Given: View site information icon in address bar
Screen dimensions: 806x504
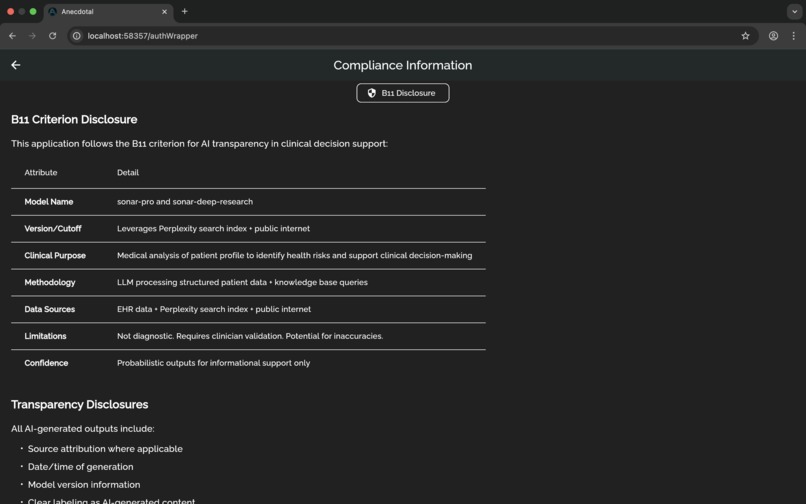Looking at the screenshot, I should (77, 36).
